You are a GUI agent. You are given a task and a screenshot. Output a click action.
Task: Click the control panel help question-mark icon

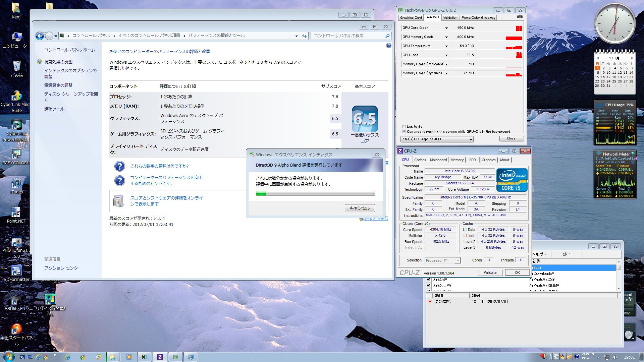[x=388, y=46]
